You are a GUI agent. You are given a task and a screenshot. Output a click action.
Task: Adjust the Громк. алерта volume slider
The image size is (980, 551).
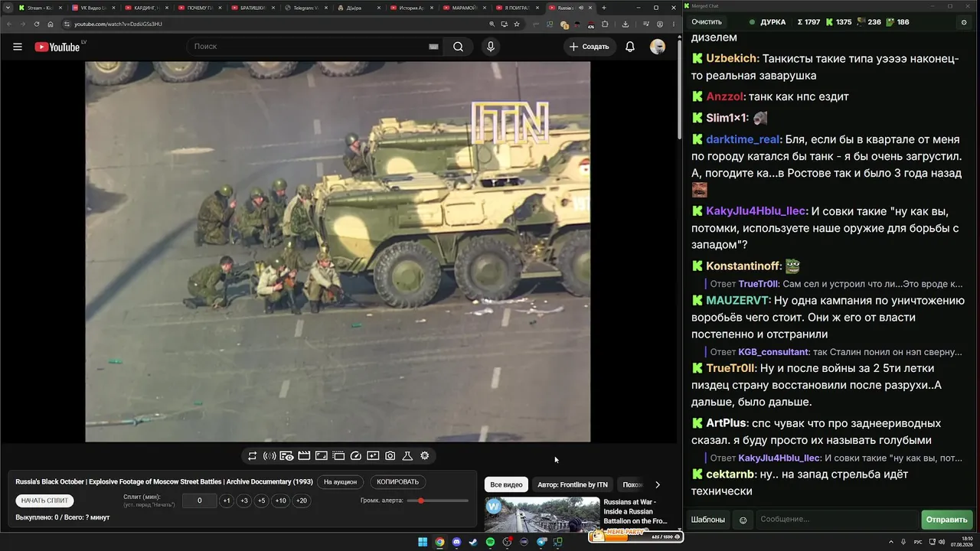[x=438, y=500]
